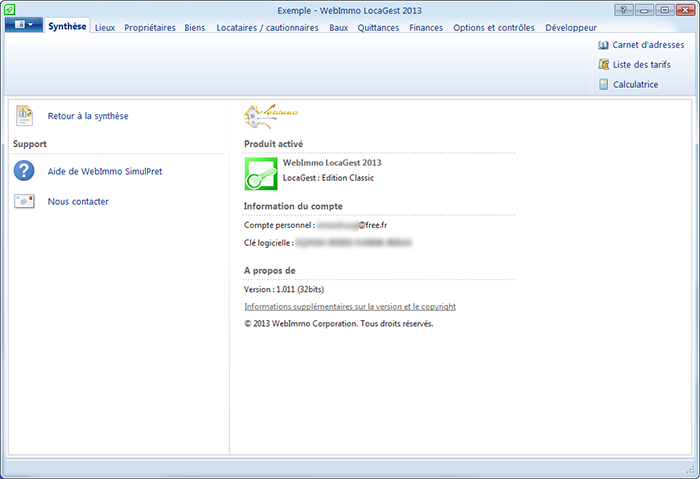Click LocaGest : Edition Classic text
Screen dimensions: 700x479
[328, 178]
